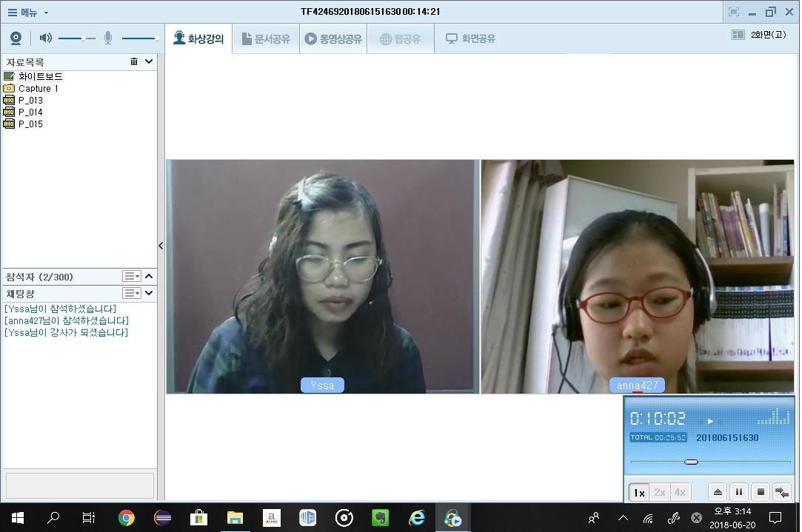Switch to the 문서공유 tab
This screenshot has height=532, width=802.
264,39
